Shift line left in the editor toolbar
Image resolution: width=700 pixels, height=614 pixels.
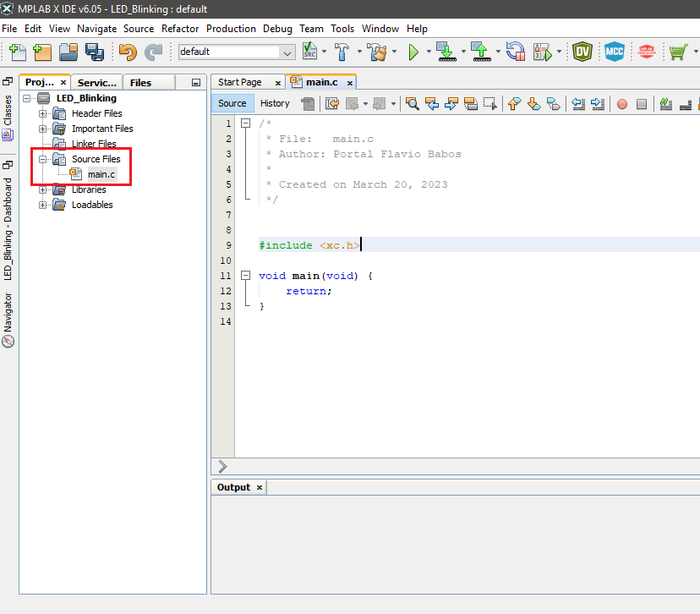coord(578,104)
